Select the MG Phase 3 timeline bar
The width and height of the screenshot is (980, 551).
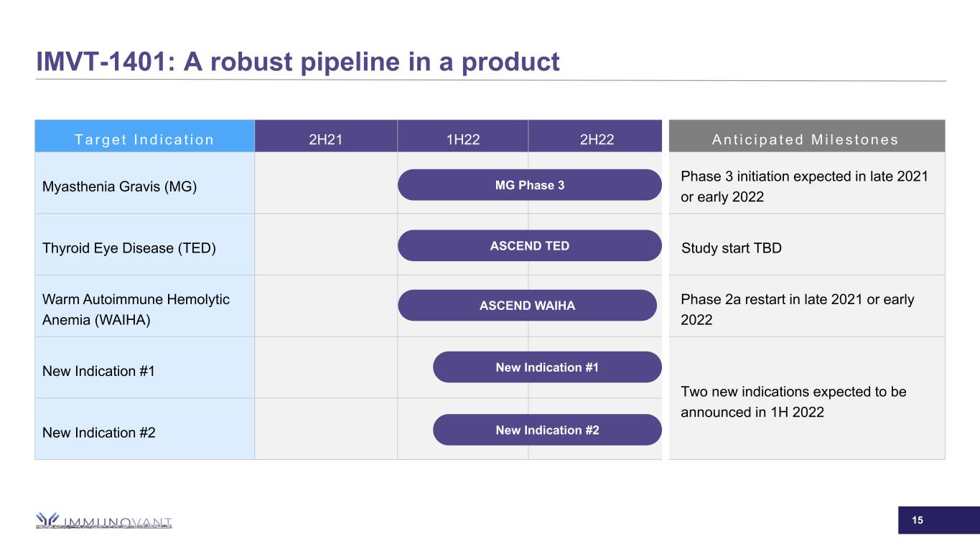pos(529,185)
